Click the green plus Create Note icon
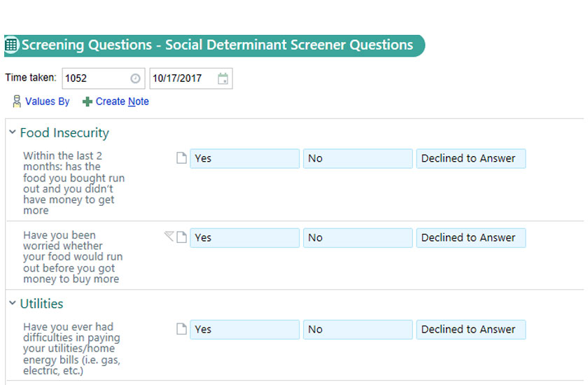Image resolution: width=588 pixels, height=385 pixels. (87, 101)
